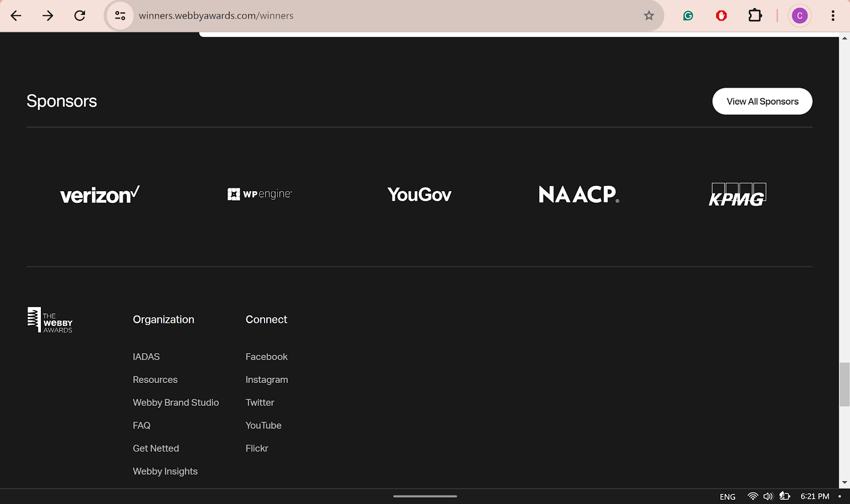Bookmark this page with the star icon

coord(649,16)
